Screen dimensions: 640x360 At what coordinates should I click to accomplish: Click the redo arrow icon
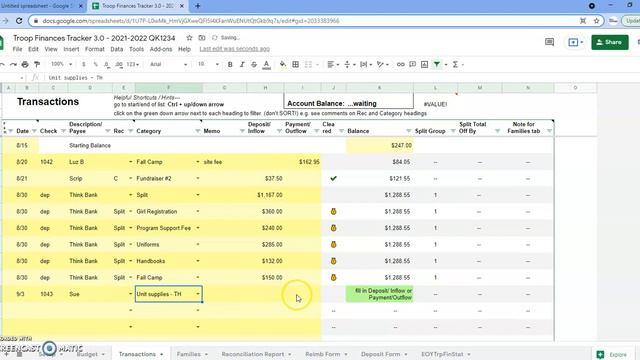tap(13, 64)
